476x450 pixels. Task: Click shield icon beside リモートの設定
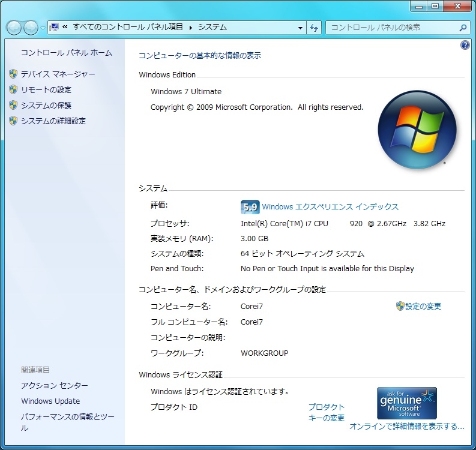[x=13, y=89]
